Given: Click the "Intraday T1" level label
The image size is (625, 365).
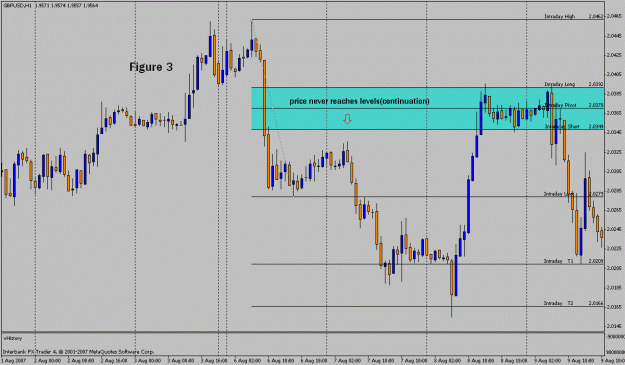Looking at the screenshot, I should (559, 261).
